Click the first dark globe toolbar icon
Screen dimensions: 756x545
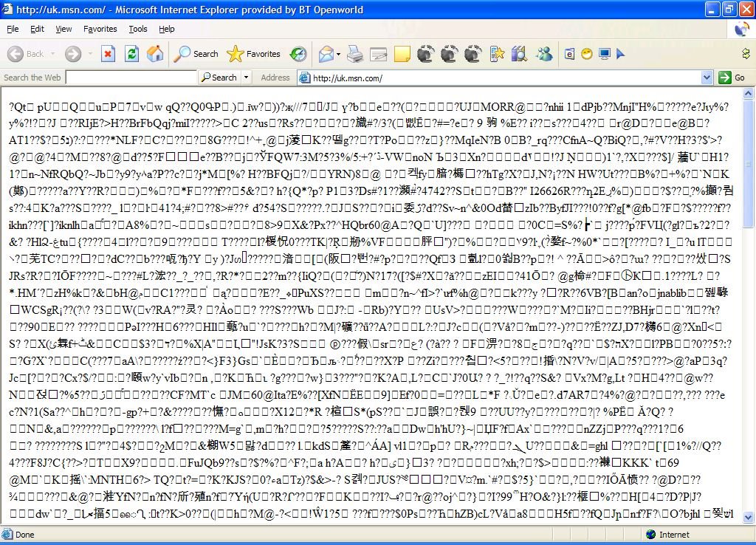pos(425,54)
